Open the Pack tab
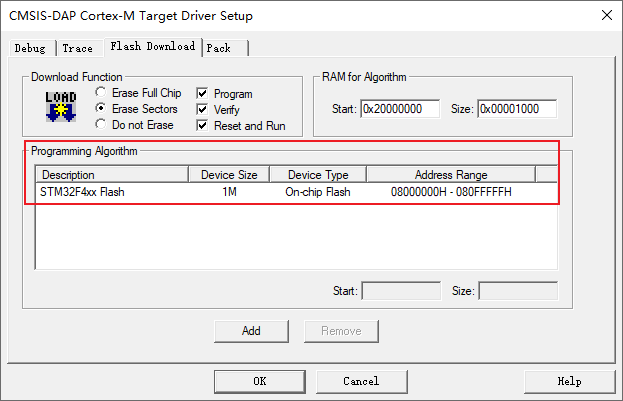Screen dimensions: 623x401 coord(225,48)
